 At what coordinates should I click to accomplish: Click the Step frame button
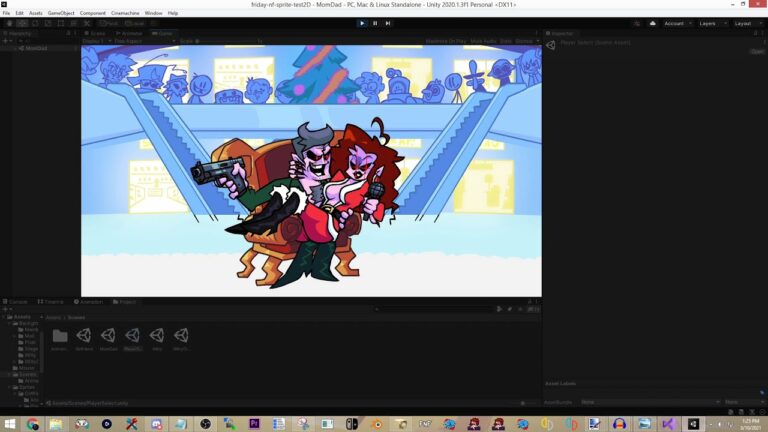(x=388, y=23)
